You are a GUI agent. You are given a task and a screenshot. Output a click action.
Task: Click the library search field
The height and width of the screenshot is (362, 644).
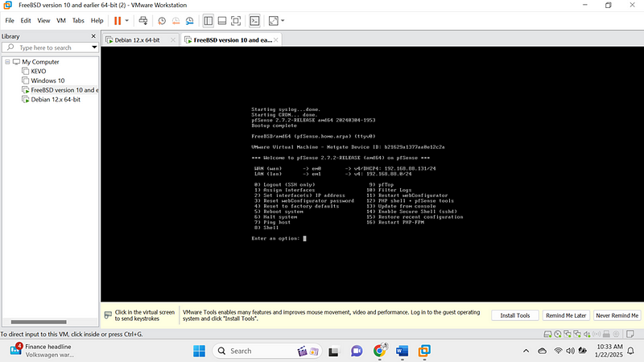(50, 47)
